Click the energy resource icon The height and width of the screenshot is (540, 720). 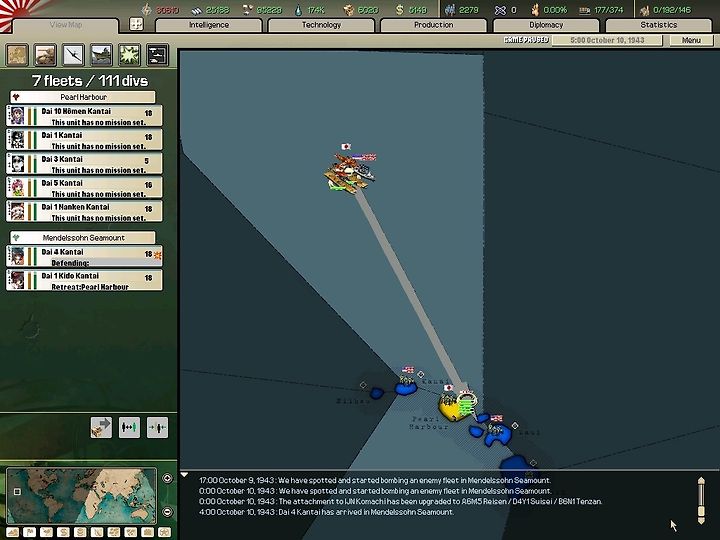(146, 10)
